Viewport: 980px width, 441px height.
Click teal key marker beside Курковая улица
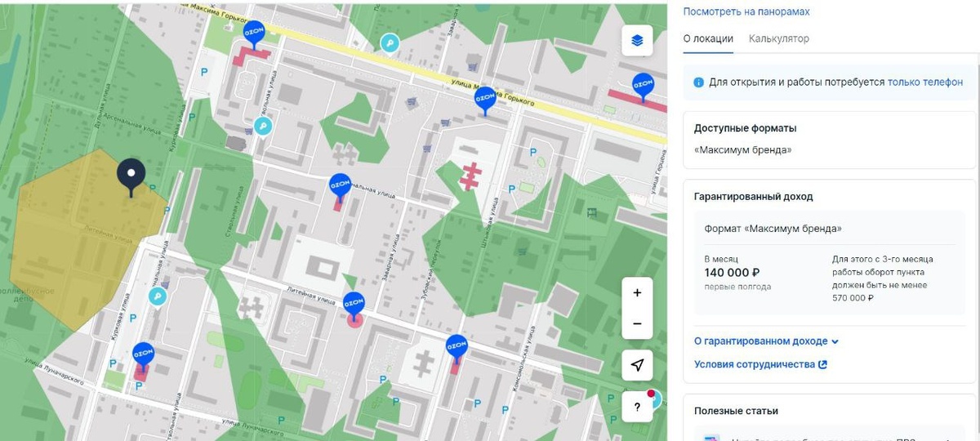[157, 296]
